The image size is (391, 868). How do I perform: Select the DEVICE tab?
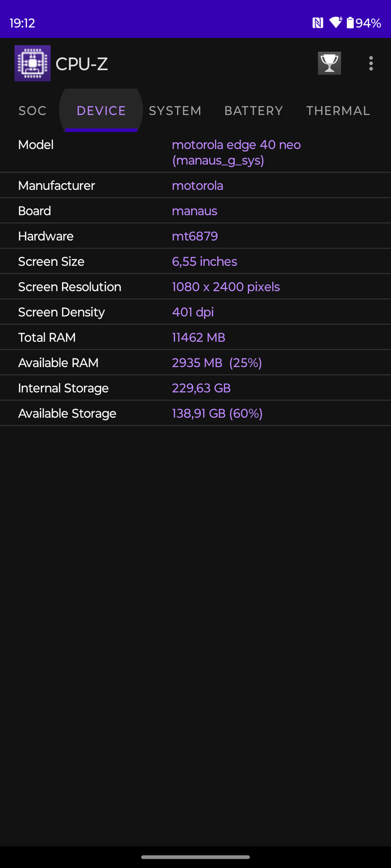pyautogui.click(x=101, y=111)
